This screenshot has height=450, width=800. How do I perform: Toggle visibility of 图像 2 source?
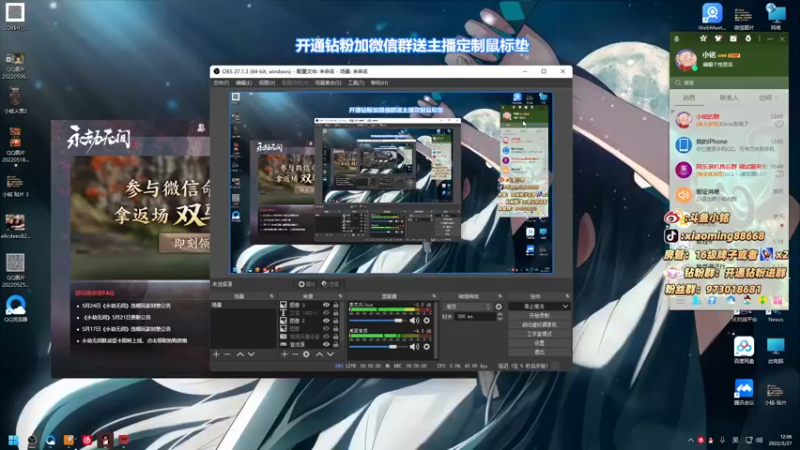tap(326, 321)
